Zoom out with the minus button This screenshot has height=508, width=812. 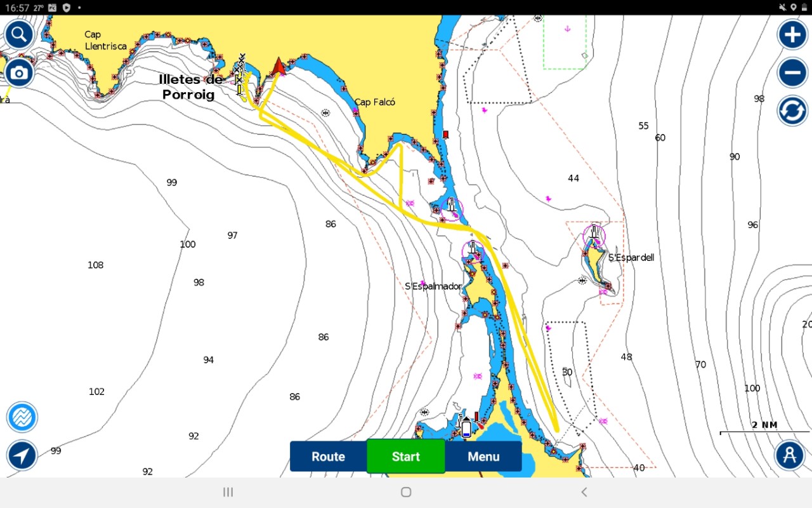point(792,73)
